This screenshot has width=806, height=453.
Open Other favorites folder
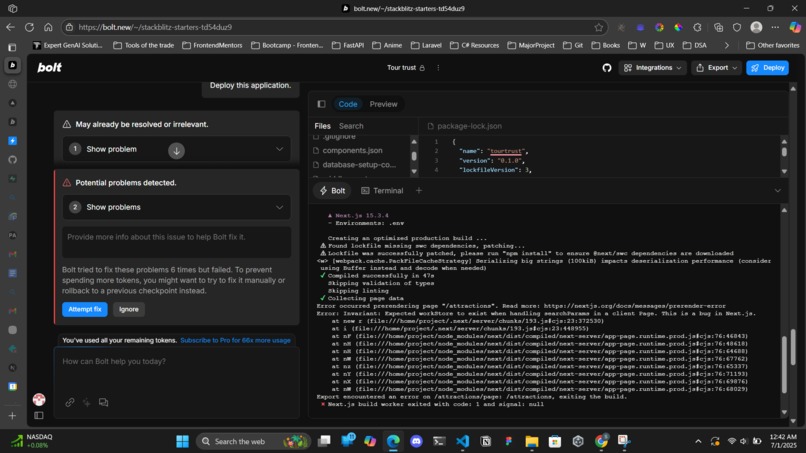point(773,45)
